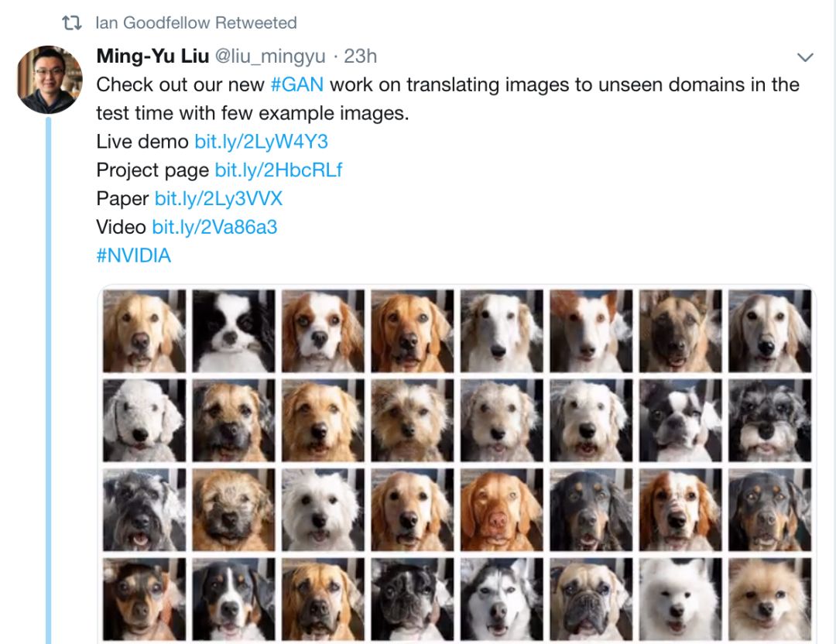
Task: Open the Video bit.ly/2Va86a3 link
Action: point(215,227)
